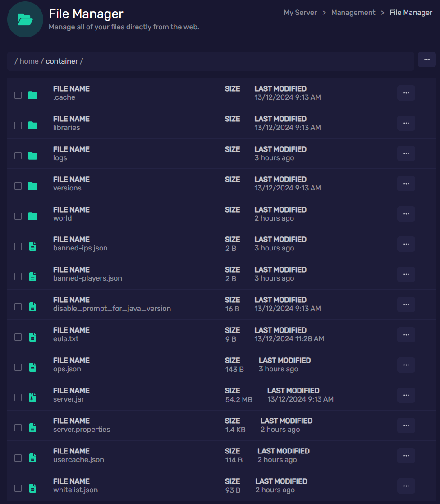Click the usercache.json file name
This screenshot has width=440, height=504.
(x=78, y=460)
